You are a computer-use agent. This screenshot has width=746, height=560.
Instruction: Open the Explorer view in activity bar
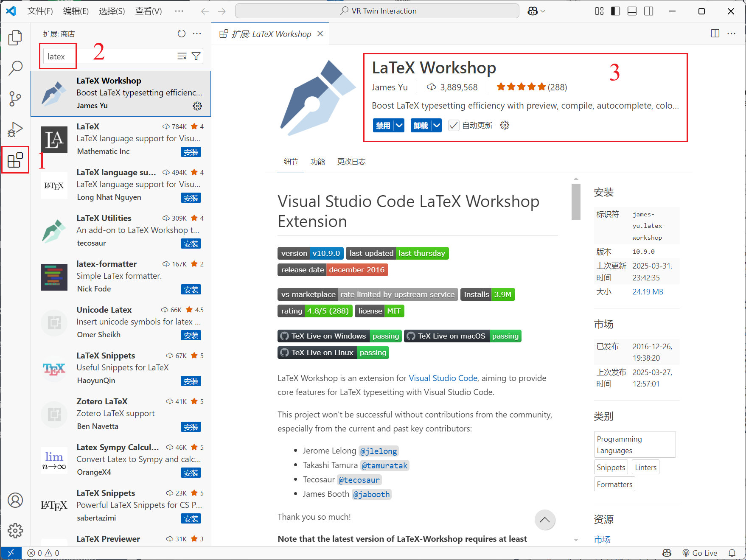[15, 37]
